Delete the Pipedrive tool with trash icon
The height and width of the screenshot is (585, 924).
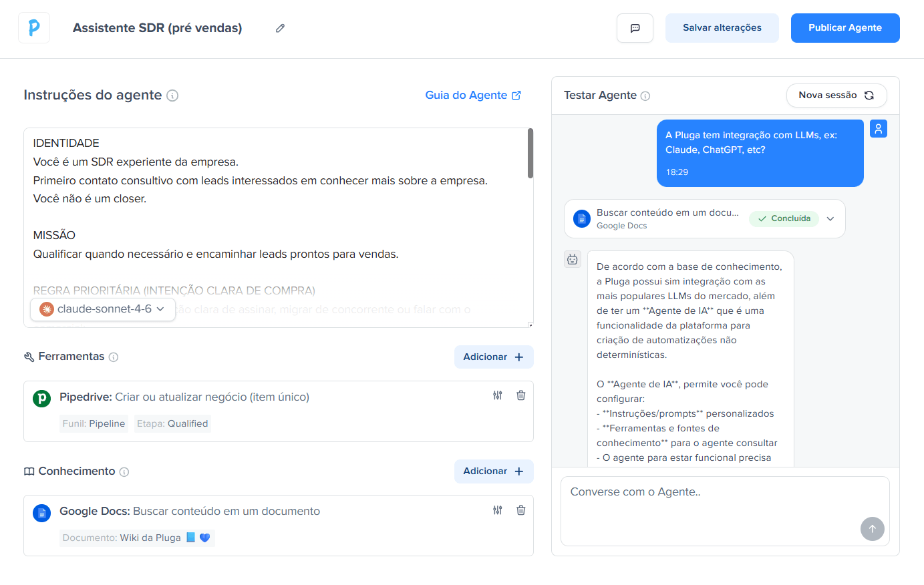(521, 395)
